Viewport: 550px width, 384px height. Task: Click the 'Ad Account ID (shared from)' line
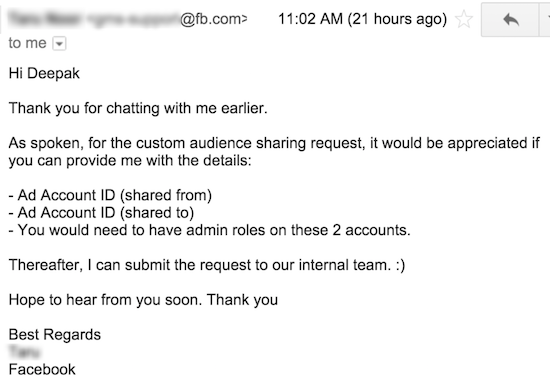(x=110, y=195)
